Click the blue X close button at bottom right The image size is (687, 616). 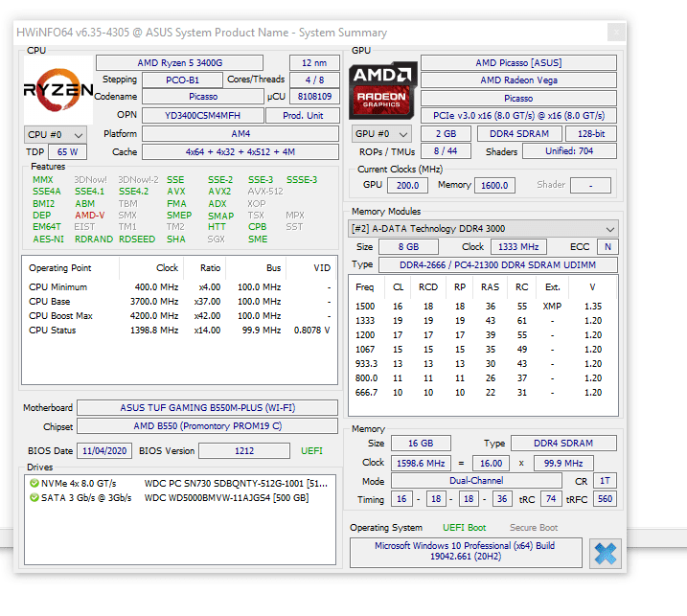(x=605, y=554)
